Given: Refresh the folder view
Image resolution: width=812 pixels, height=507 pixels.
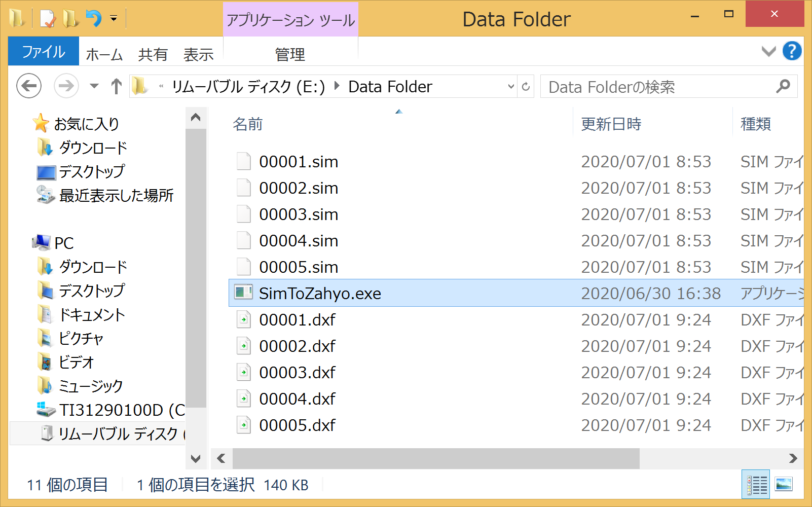Looking at the screenshot, I should [x=526, y=87].
